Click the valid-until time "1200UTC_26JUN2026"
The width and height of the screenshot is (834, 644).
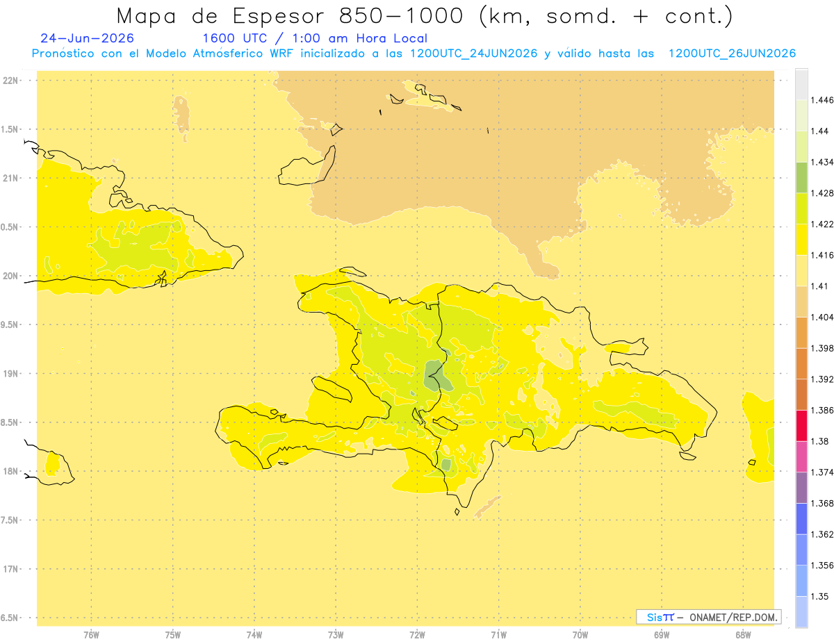point(732,53)
